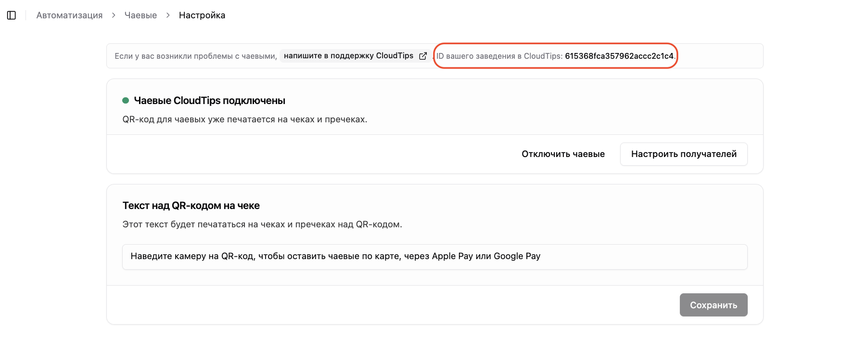
Task: Open the Чаевые breadcrumb
Action: pos(140,15)
